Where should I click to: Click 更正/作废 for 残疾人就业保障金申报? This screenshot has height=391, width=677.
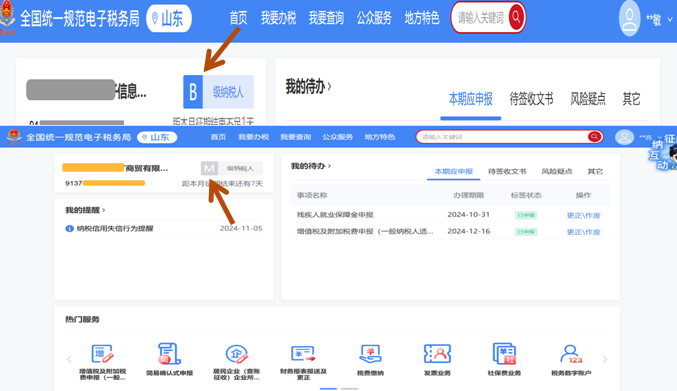tap(583, 215)
